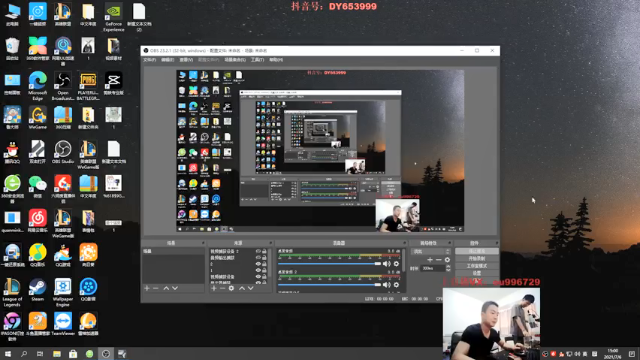Select the PUBG Battlegrounds desktop icon
This screenshot has height=360, width=640.
point(88,86)
